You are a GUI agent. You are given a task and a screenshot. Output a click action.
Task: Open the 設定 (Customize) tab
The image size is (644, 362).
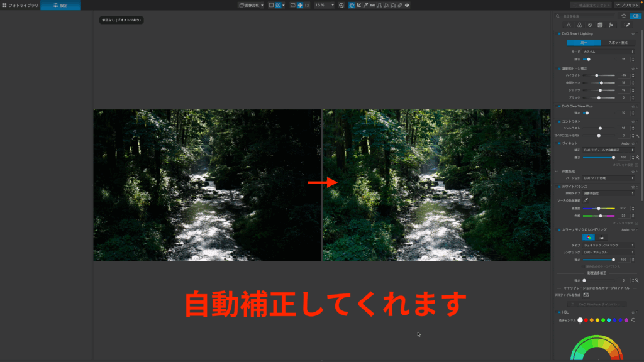[x=60, y=5]
